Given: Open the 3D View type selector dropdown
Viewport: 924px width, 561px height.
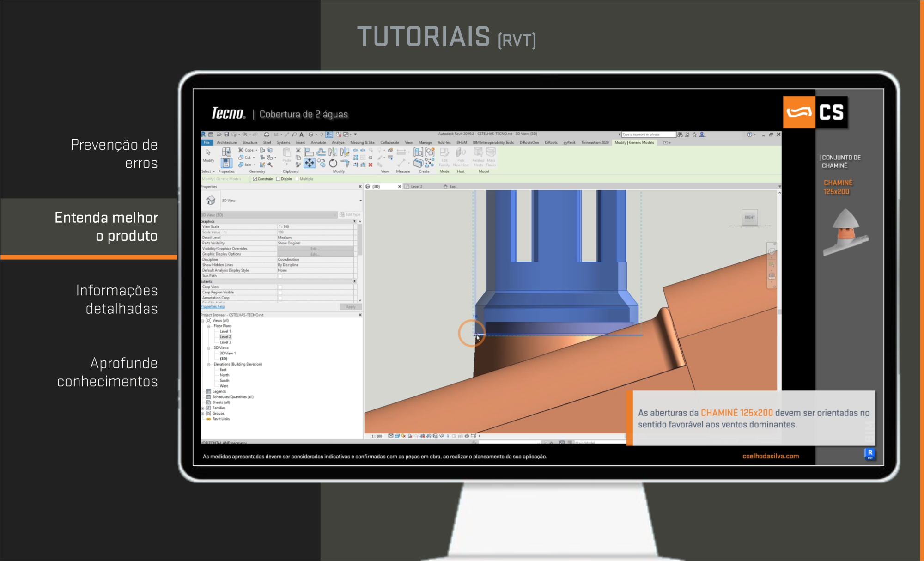Looking at the screenshot, I should pos(360,201).
